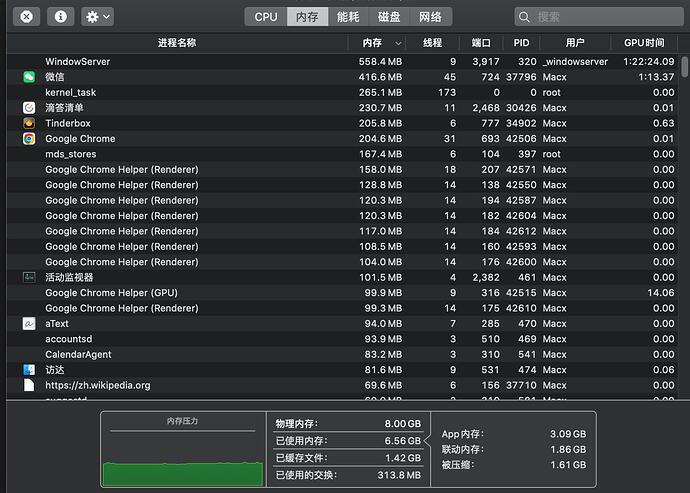Click the quit process X button
Image resolution: width=690 pixels, height=493 pixels.
[x=26, y=17]
